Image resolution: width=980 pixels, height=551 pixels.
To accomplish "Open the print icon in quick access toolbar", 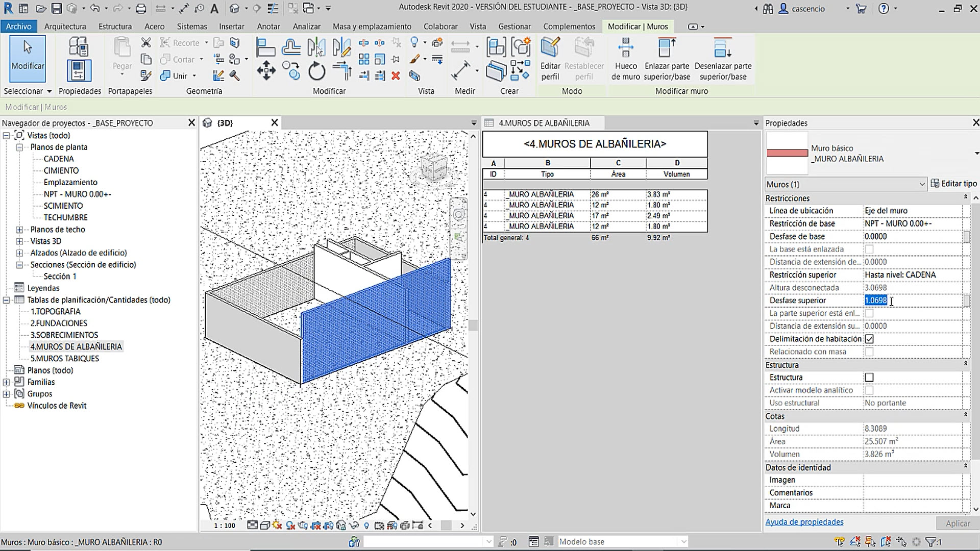I will 141,9.
